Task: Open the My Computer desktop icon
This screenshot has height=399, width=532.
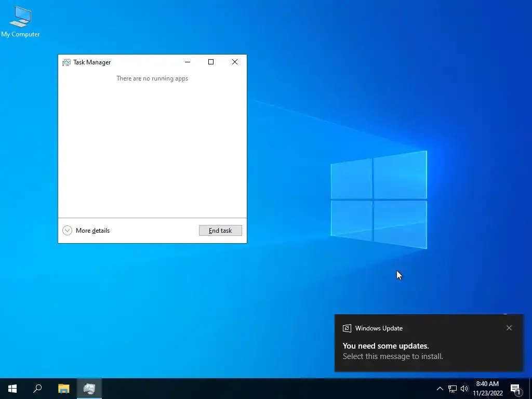Action: click(20, 21)
